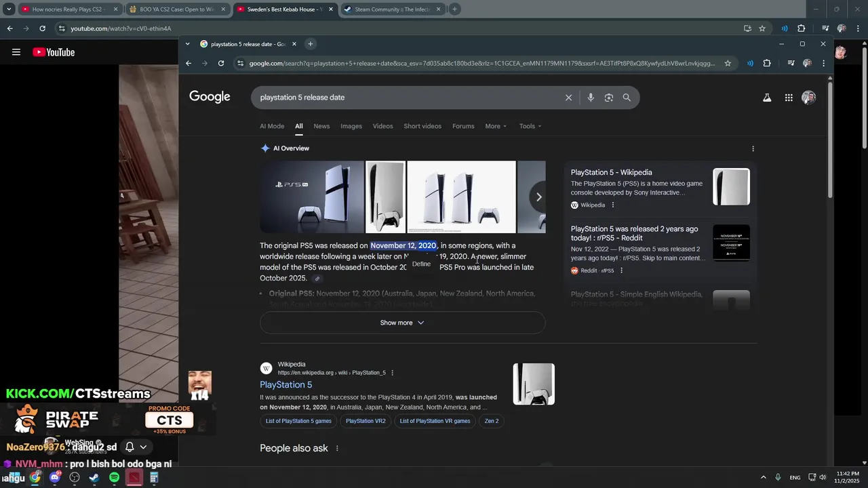Open more options for Reddit r/PS5 card
The image size is (868, 488).
[621, 270]
